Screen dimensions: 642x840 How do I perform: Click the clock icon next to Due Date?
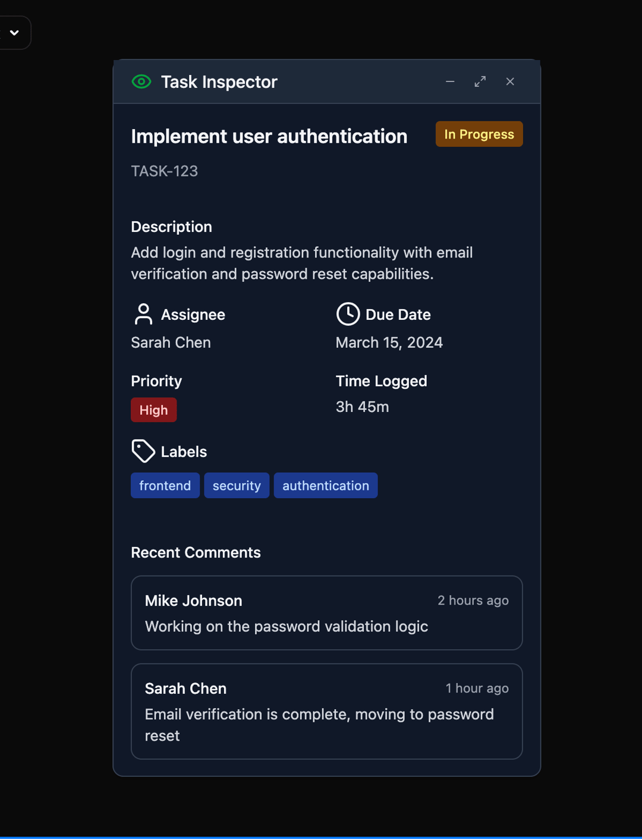(348, 314)
